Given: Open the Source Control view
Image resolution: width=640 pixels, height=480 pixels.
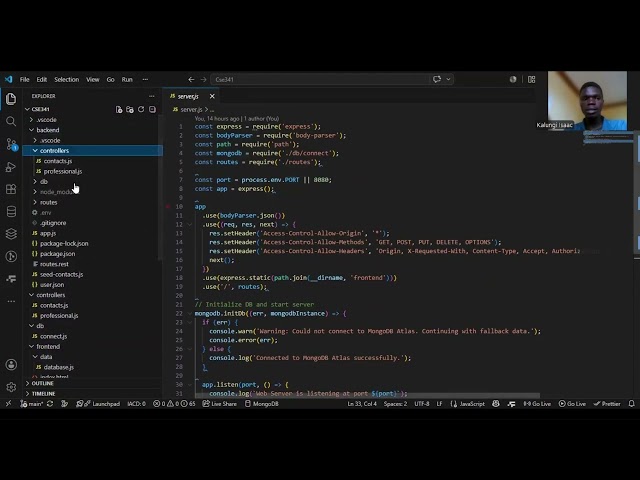Looking at the screenshot, I should (x=11, y=144).
